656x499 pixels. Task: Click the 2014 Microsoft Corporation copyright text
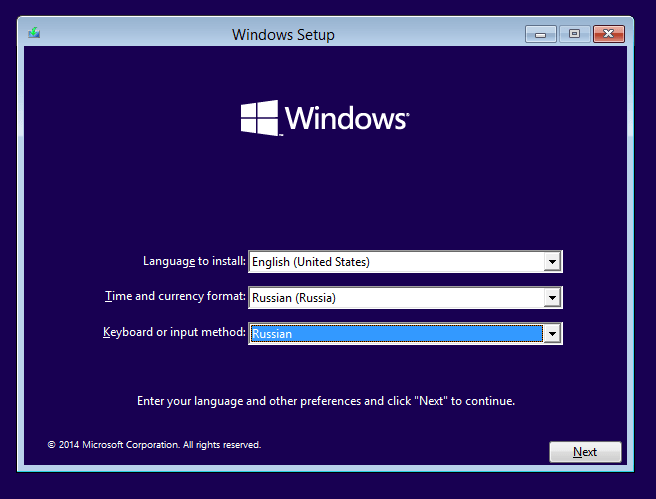coord(154,445)
